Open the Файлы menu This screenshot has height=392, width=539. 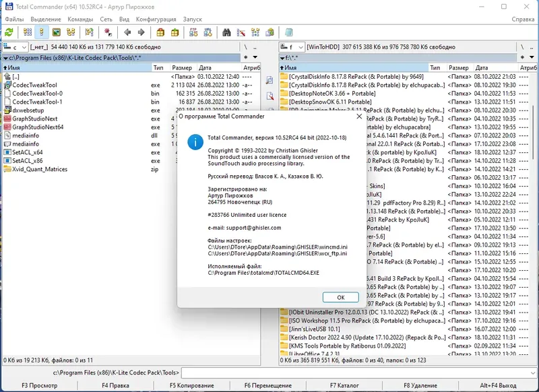point(14,20)
